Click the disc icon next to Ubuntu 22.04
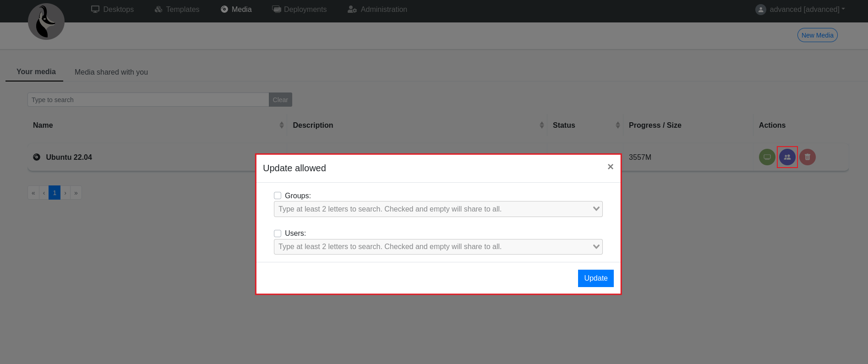This screenshot has width=868, height=364. 37,157
